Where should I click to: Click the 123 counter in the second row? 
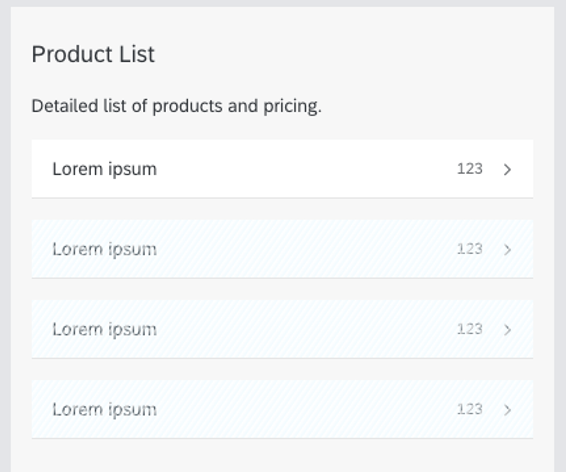tap(470, 249)
